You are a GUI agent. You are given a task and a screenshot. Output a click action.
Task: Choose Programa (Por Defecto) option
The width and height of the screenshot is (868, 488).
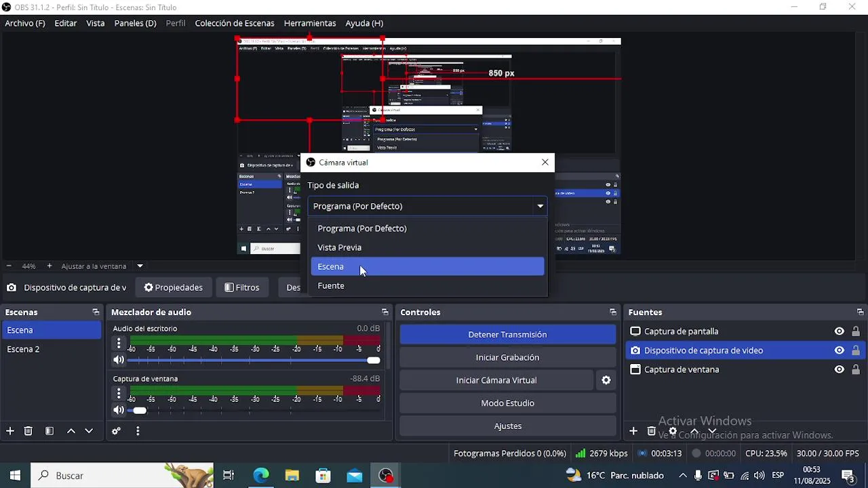(x=427, y=228)
